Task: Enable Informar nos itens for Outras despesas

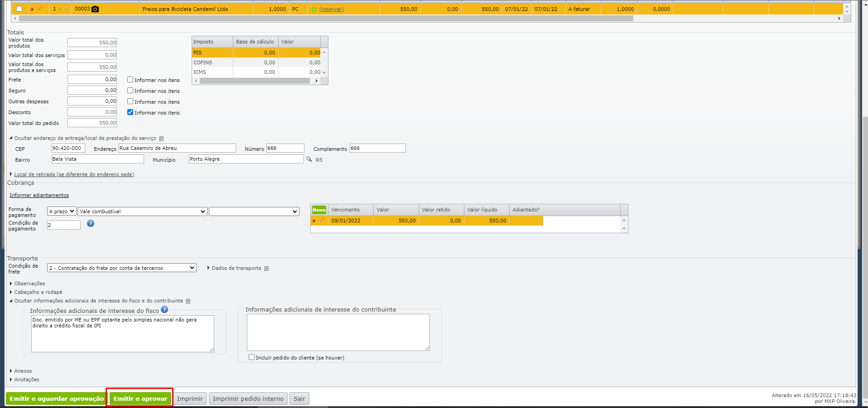Action: [x=130, y=101]
